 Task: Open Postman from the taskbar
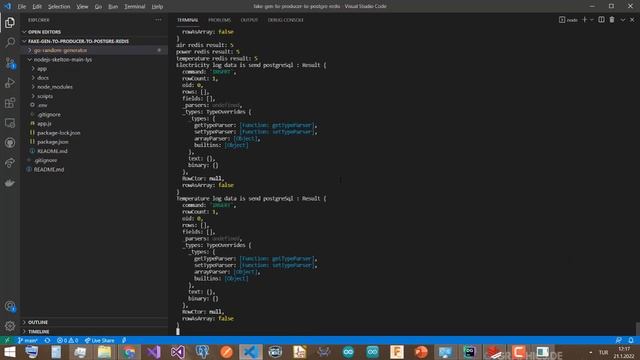click(226, 352)
